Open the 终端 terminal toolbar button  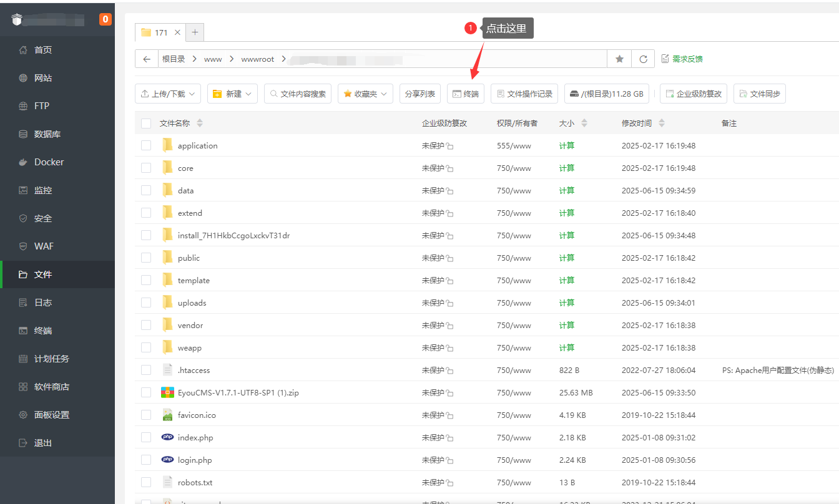coord(465,94)
